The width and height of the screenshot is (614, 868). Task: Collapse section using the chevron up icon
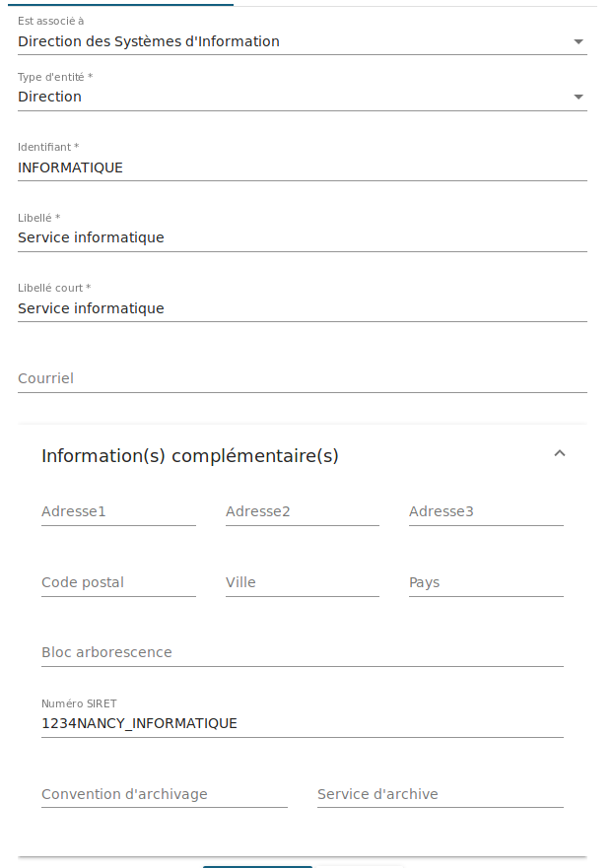[560, 454]
